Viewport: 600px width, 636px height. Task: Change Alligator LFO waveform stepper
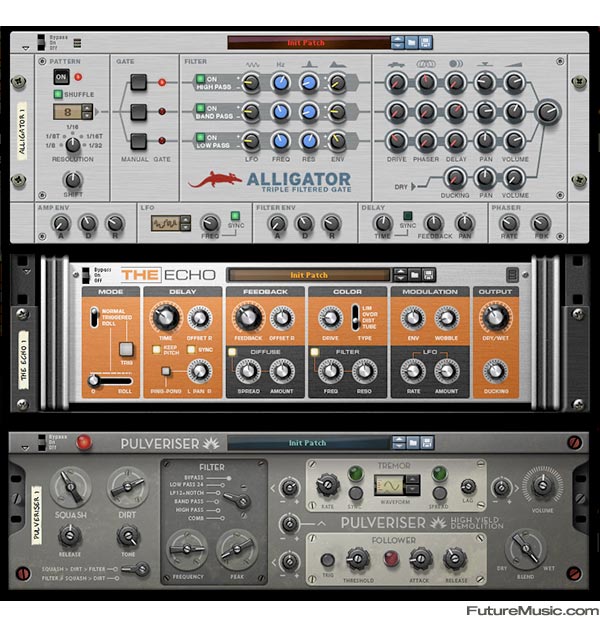pos(185,223)
